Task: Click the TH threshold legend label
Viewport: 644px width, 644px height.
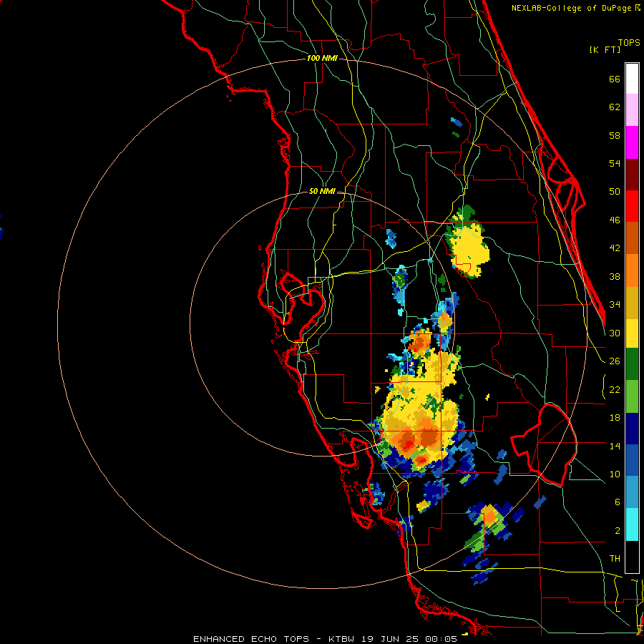Action: [615, 559]
